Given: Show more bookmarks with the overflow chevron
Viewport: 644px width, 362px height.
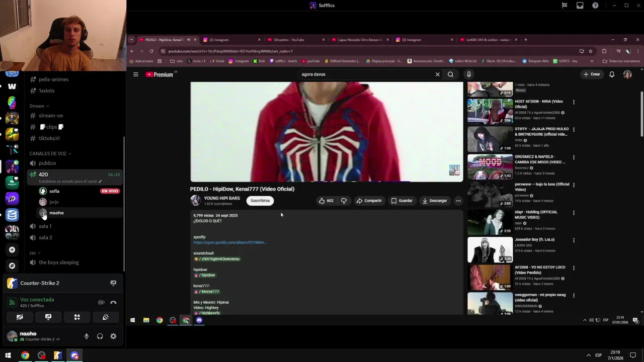Looking at the screenshot, I should 592,61.
